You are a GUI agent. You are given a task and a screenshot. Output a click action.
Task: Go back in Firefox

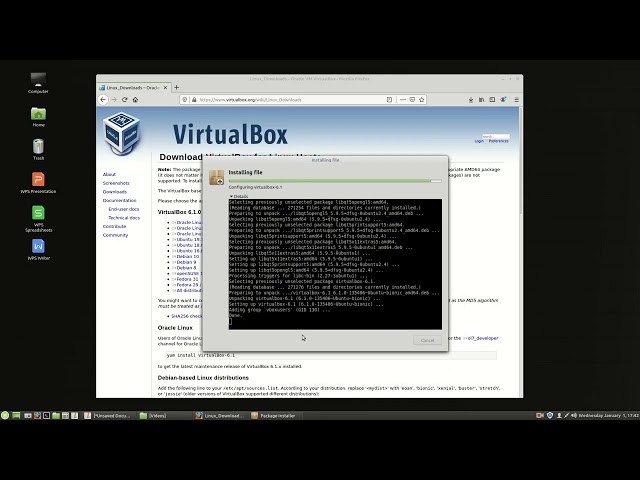[x=103, y=100]
